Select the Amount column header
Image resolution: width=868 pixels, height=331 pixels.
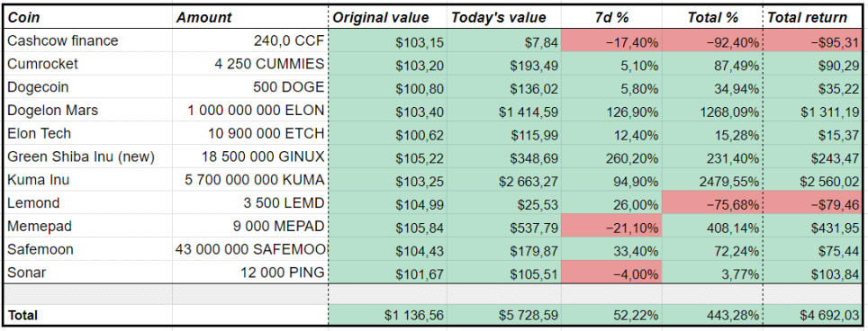(x=250, y=18)
